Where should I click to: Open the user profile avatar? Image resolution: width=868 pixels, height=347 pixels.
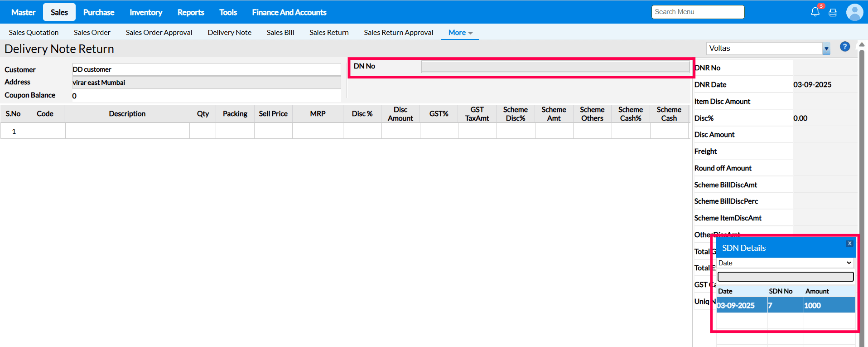(x=854, y=12)
